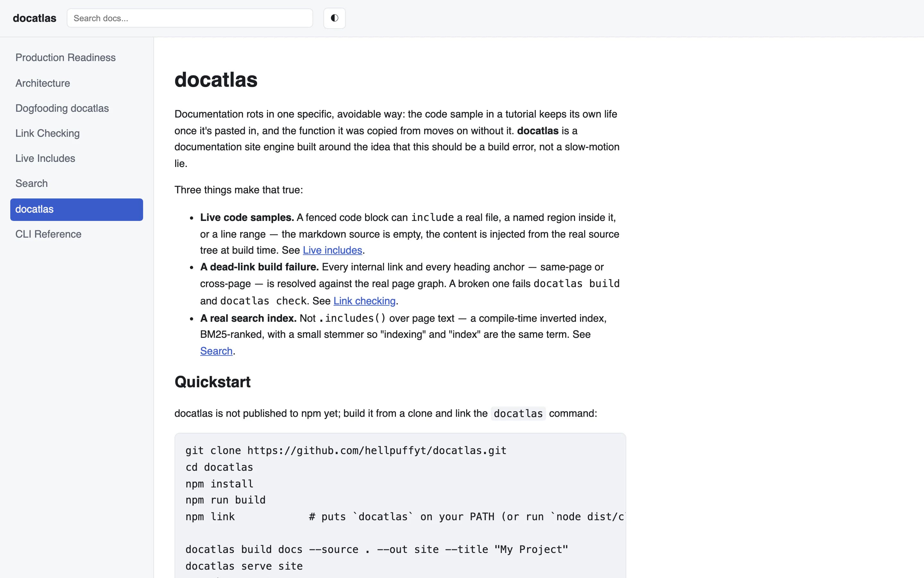Click the 'Live code samples.' bold text
This screenshot has width=924, height=578.
tap(247, 217)
